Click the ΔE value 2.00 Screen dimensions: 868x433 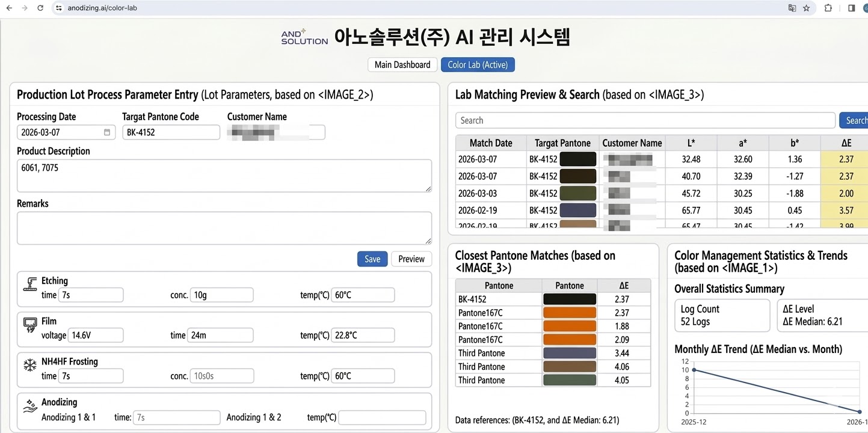coord(846,194)
